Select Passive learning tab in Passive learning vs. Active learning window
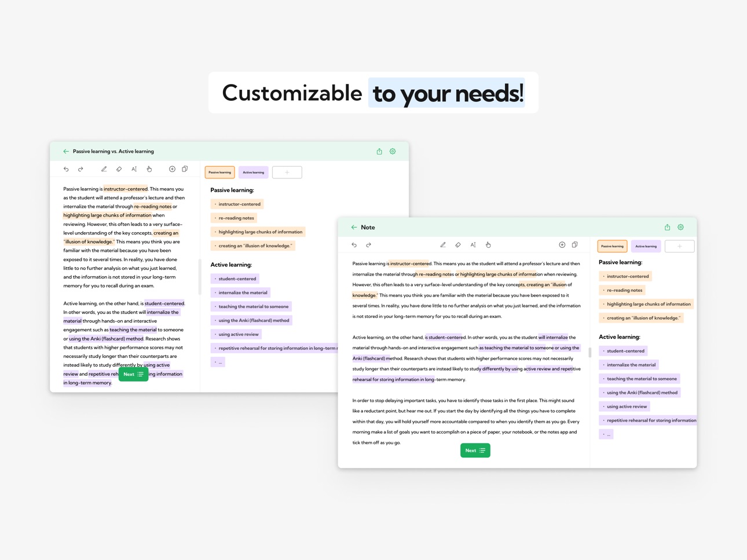Screen dimensions: 747x560 [x=219, y=173]
